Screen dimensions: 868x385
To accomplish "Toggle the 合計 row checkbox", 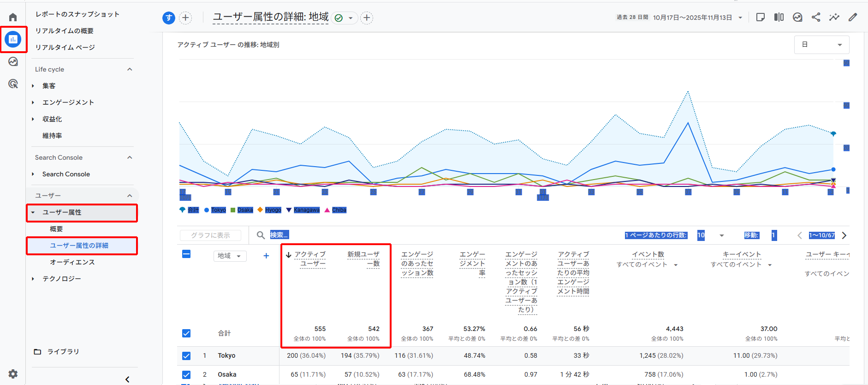I will (x=186, y=333).
